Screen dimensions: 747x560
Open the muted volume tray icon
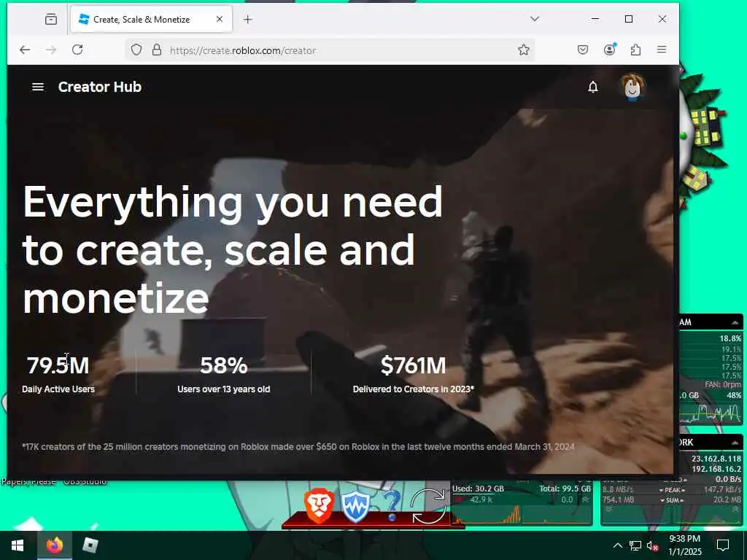pos(653,545)
